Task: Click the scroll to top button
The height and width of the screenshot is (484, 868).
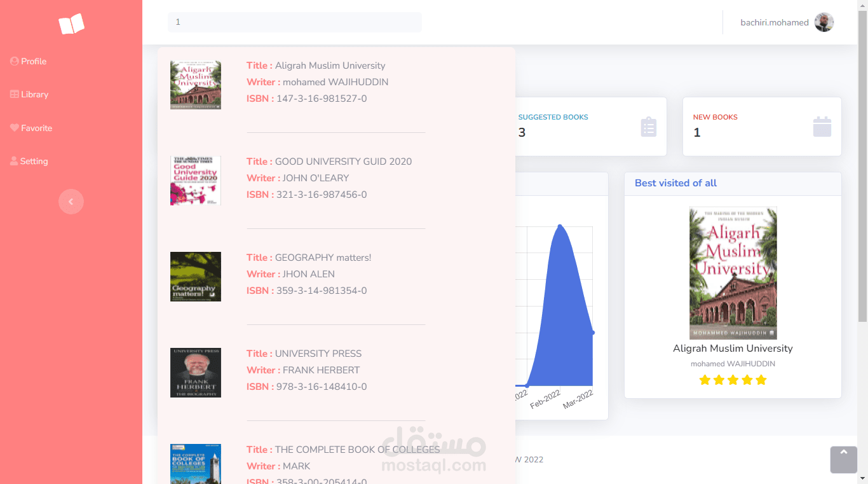Action: [843, 460]
